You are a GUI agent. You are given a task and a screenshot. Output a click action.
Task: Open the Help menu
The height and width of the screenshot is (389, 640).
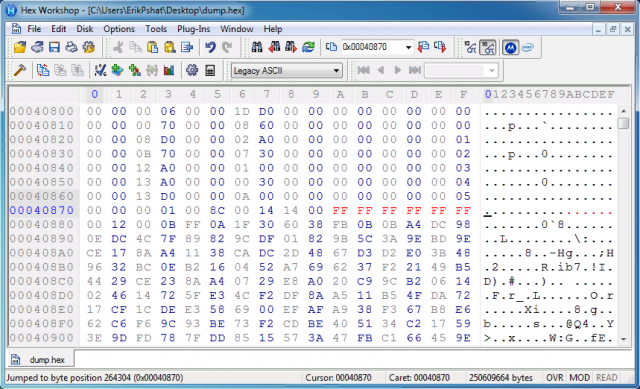click(273, 29)
